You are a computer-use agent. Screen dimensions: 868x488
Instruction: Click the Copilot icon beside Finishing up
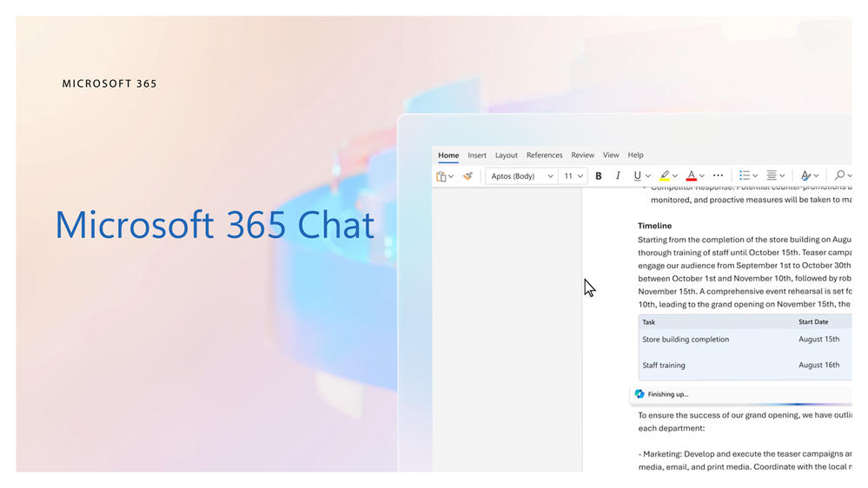[639, 394]
